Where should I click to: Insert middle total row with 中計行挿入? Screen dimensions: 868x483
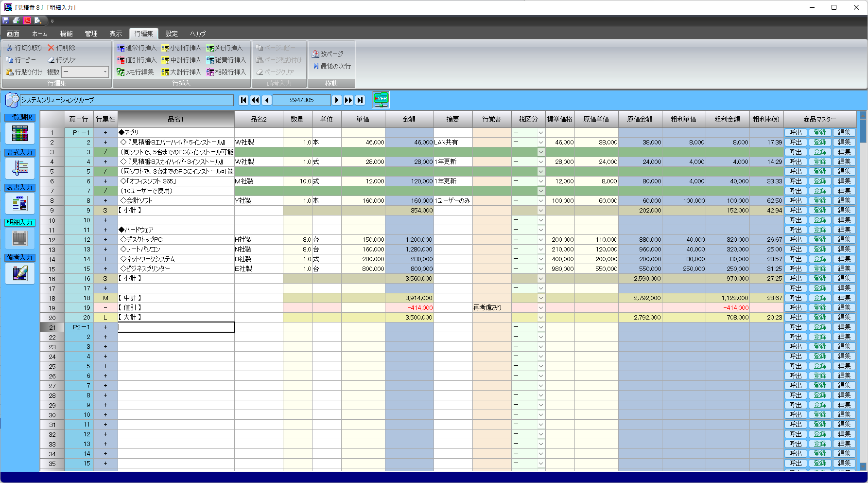(181, 60)
